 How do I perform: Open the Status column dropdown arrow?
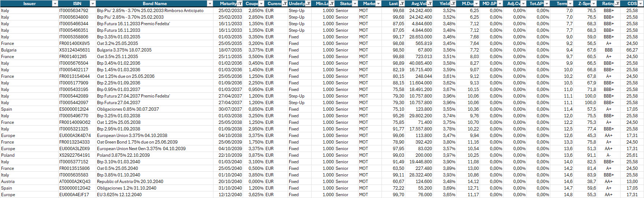(355, 4)
